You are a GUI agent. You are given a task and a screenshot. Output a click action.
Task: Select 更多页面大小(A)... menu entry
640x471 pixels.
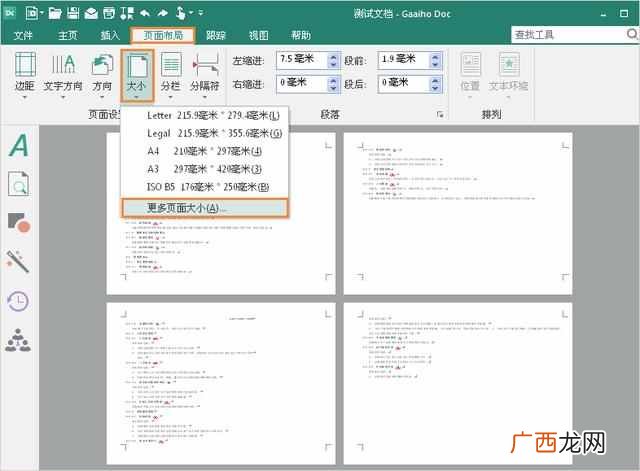coord(205,208)
